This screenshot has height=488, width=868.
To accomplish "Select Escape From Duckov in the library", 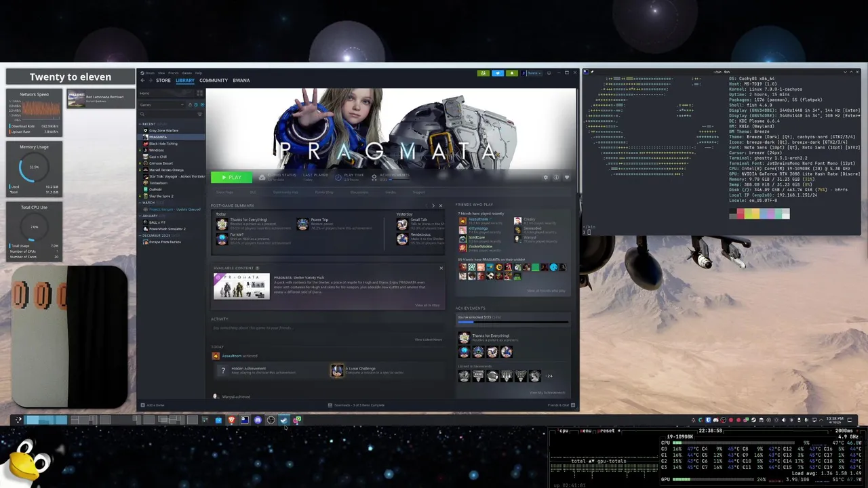I will [165, 242].
